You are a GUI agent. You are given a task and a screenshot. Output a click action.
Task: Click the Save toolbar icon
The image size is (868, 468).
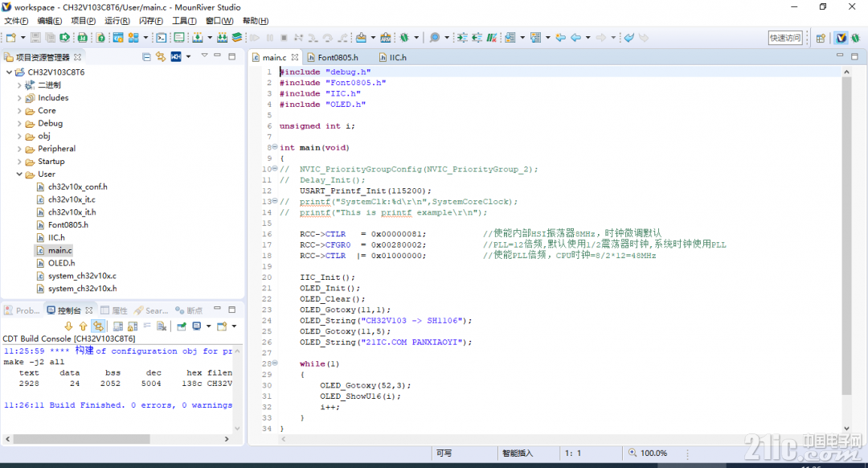click(35, 38)
